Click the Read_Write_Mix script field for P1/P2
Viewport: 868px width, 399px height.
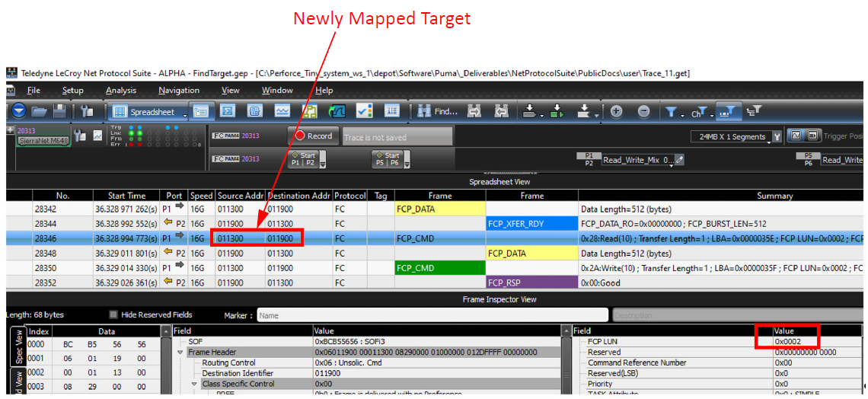tap(638, 159)
